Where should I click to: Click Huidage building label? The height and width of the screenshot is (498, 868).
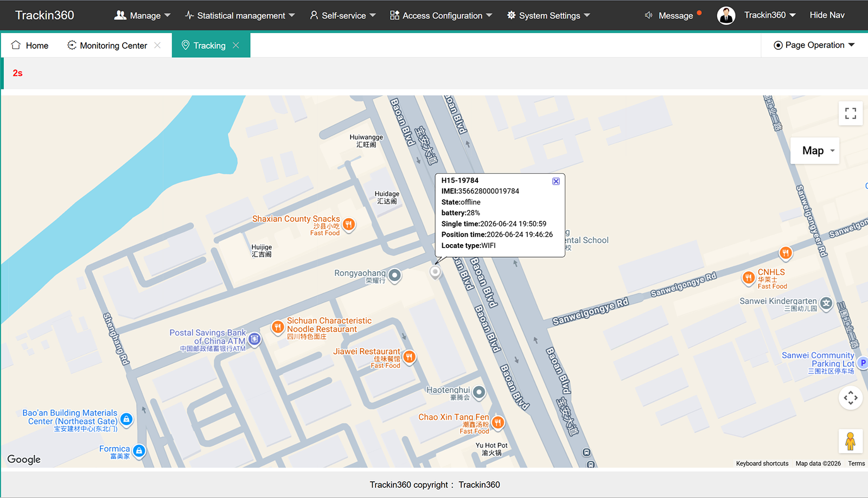pos(387,197)
